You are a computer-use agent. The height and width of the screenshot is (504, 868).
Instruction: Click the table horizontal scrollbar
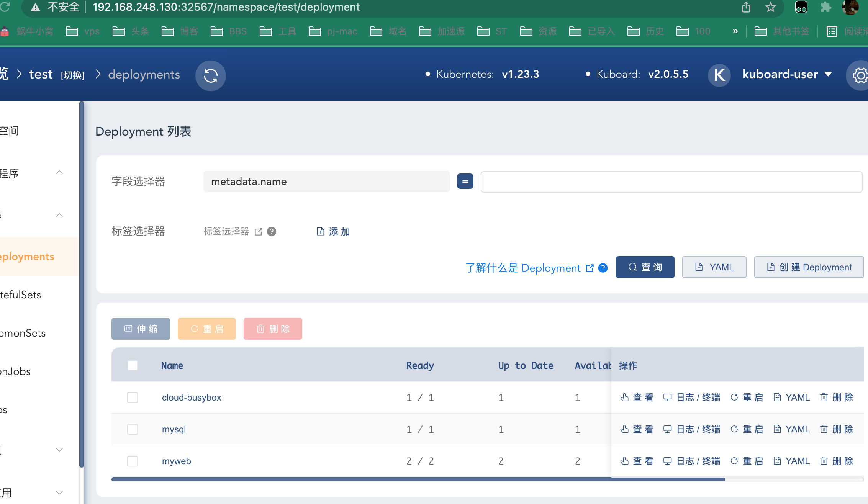[418, 479]
